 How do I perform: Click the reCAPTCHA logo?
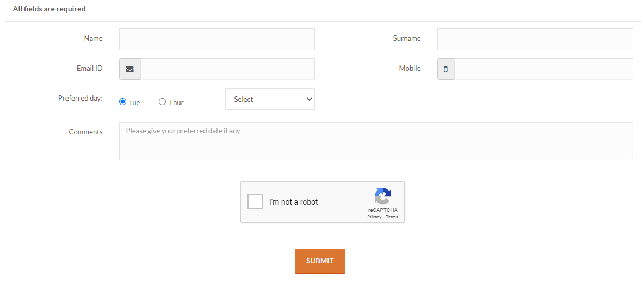pyautogui.click(x=383, y=196)
